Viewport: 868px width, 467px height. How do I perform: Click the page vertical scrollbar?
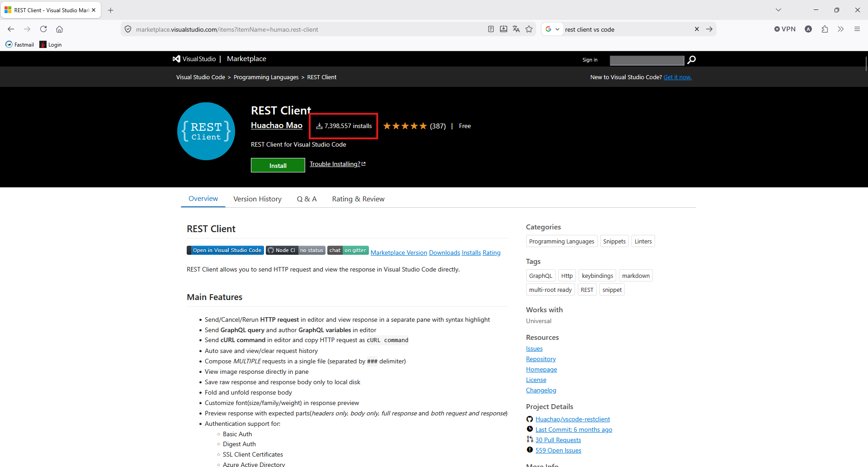(x=865, y=63)
